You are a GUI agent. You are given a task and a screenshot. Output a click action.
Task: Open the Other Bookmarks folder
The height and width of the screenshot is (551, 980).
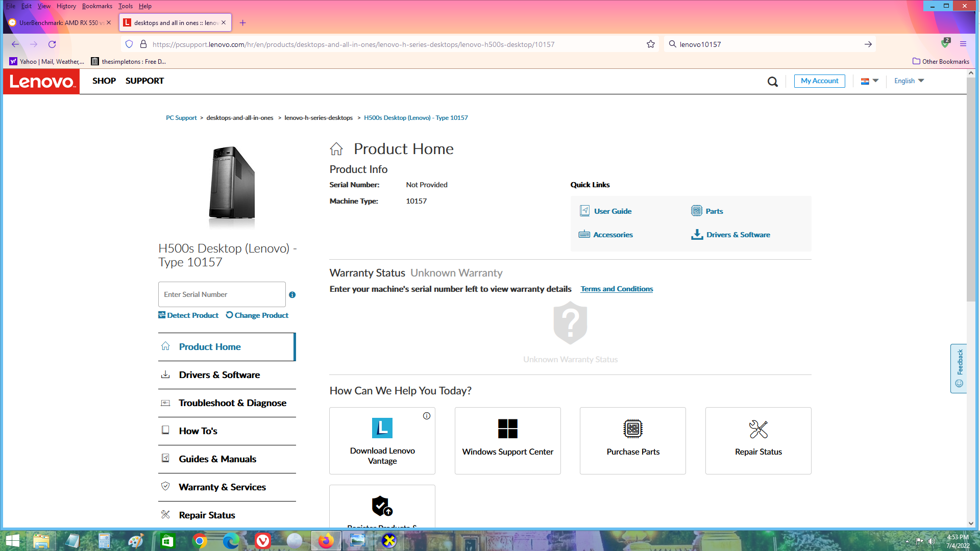pos(941,62)
